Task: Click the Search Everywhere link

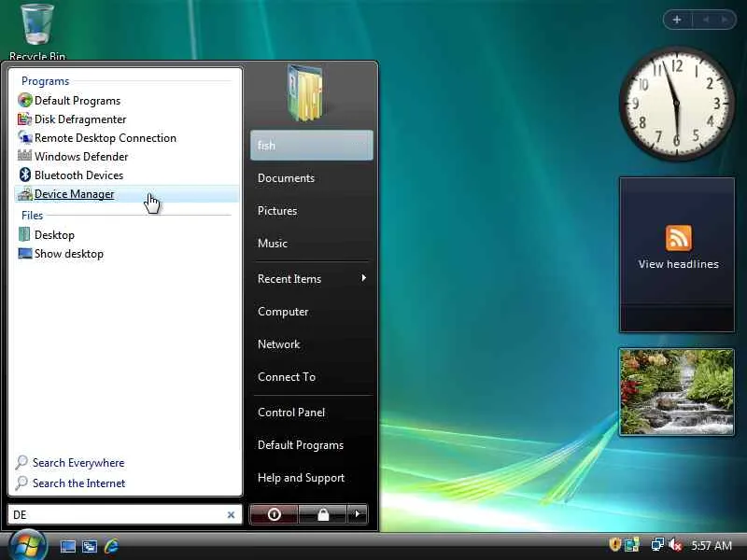Action: point(78,463)
